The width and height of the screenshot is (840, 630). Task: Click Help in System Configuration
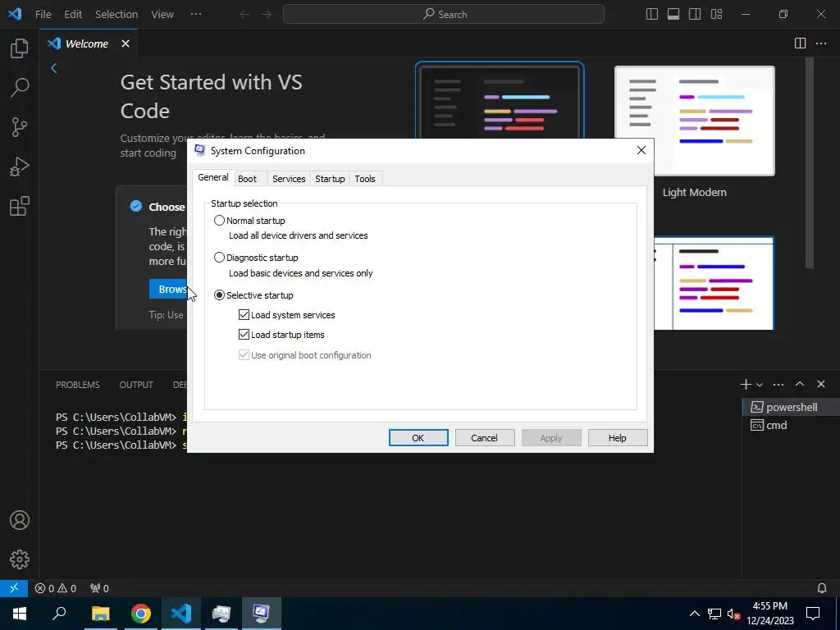[x=618, y=438]
